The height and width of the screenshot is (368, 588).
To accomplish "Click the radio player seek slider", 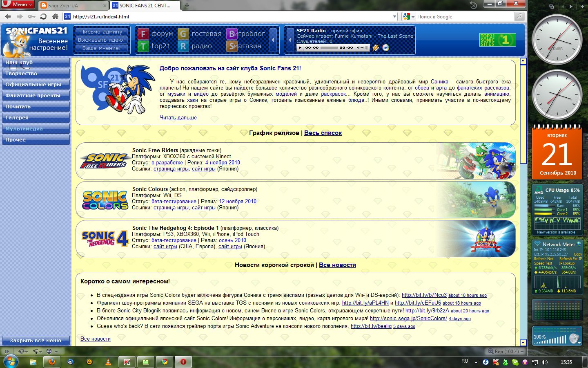I will (329, 48).
